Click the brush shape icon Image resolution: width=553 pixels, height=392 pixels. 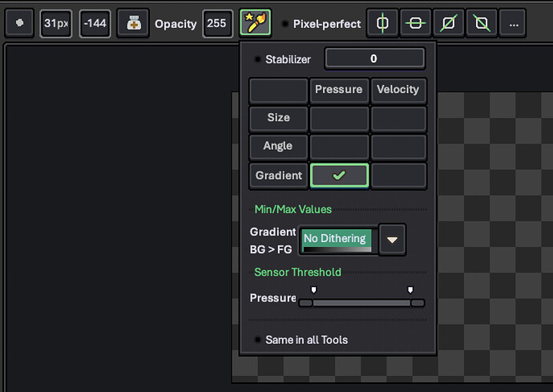coord(19,23)
